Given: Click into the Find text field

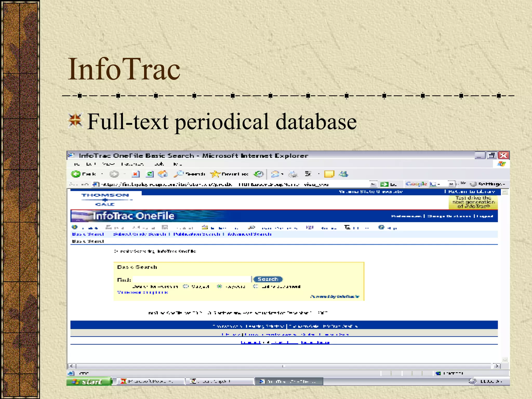Looking at the screenshot, I should click(x=192, y=279).
